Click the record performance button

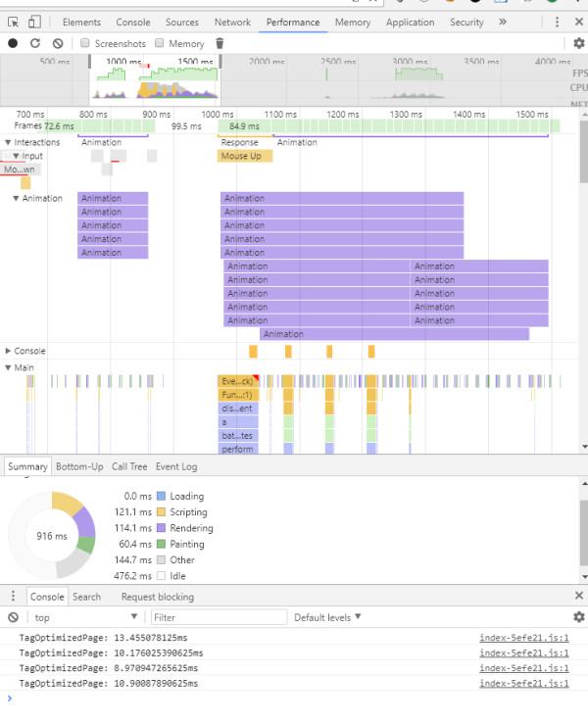(13, 43)
